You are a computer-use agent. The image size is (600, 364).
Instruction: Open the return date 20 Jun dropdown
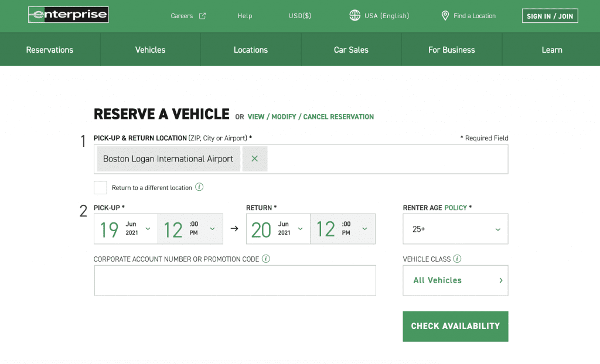point(278,229)
